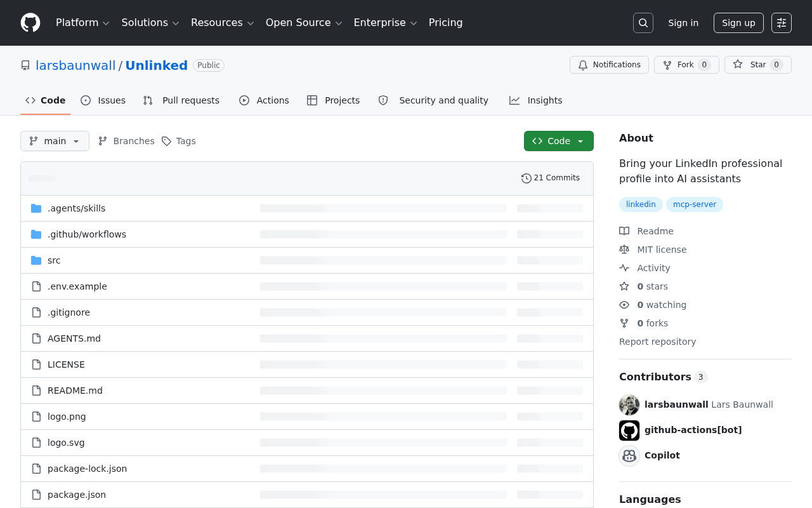
Task: Click Copilot contributor avatar
Action: (629, 455)
